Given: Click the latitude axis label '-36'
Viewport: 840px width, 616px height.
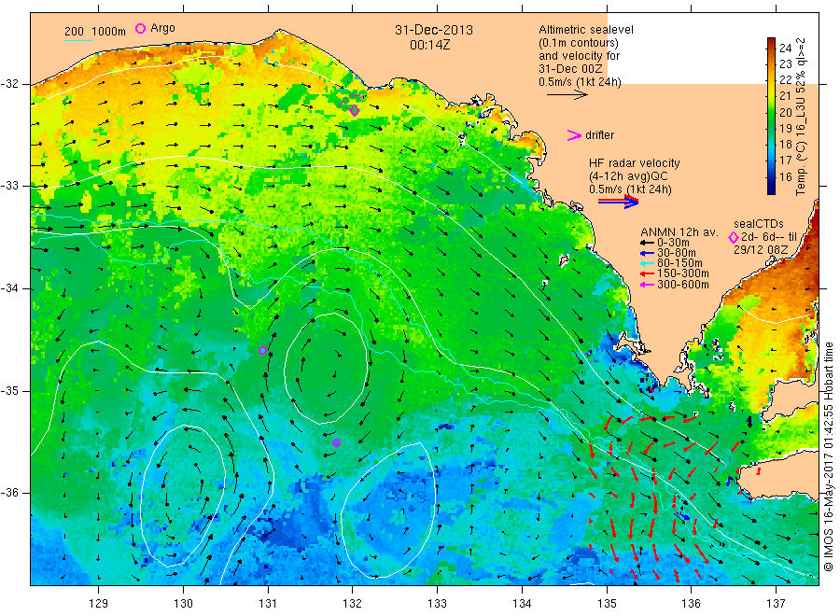Looking at the screenshot, I should (x=9, y=493).
